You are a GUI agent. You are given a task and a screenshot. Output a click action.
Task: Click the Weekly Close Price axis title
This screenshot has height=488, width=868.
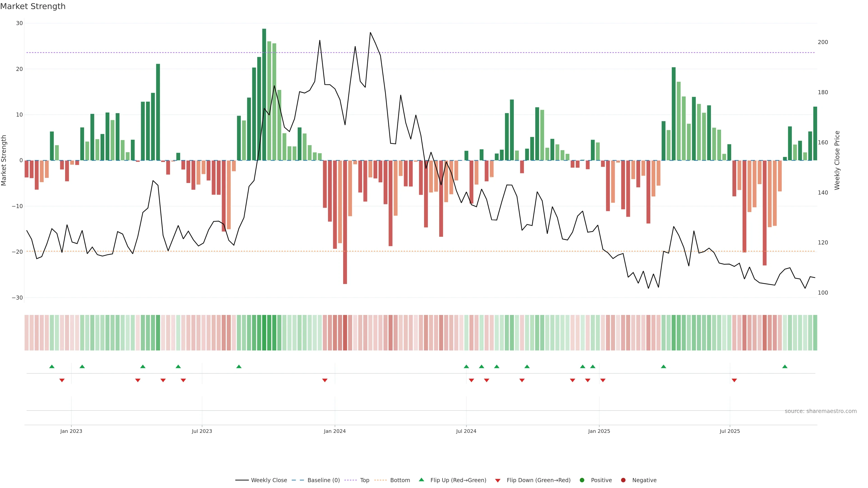[x=837, y=160]
